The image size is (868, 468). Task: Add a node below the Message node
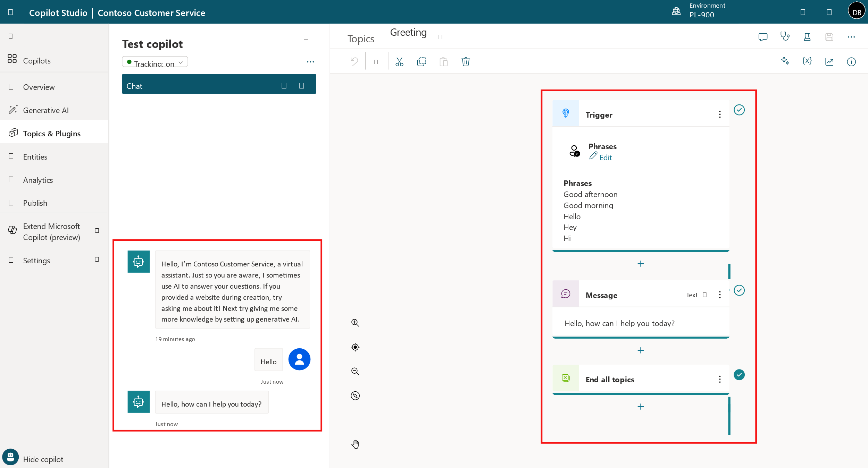click(641, 351)
